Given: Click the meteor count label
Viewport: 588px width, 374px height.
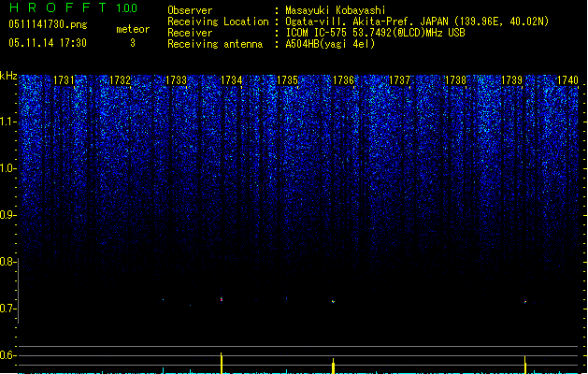Looking at the screenshot, I should coord(133,29).
